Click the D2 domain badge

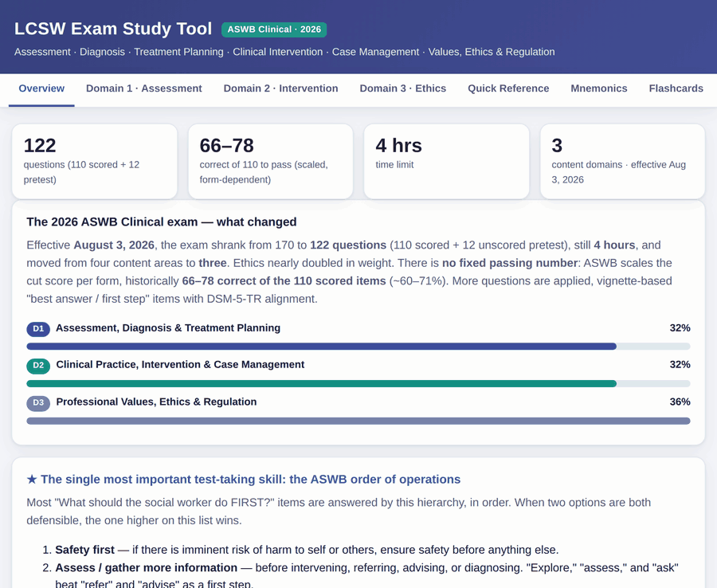point(38,366)
